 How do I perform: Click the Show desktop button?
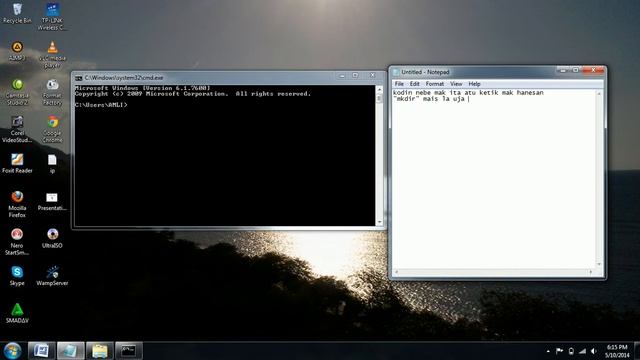click(637, 351)
